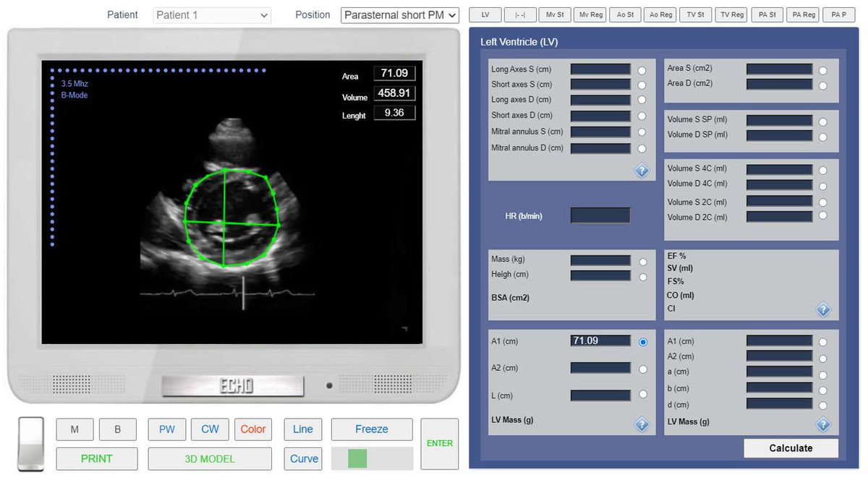Click the help icon beside the A1/A2/L LV Mass
The image size is (868, 480).
(641, 424)
